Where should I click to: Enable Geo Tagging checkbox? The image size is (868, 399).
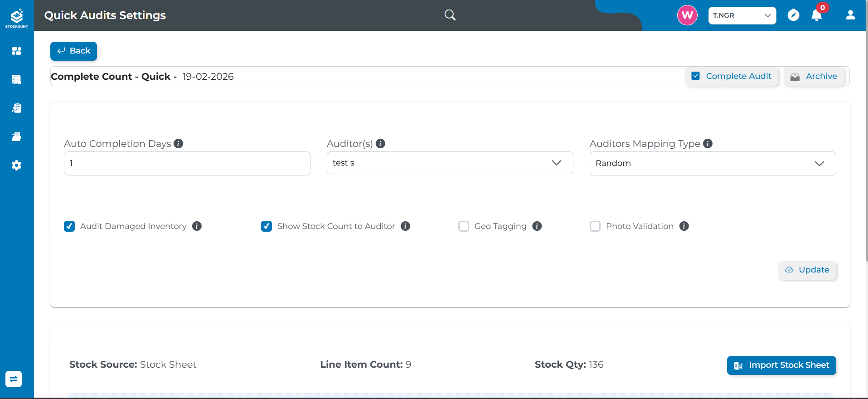(x=464, y=226)
